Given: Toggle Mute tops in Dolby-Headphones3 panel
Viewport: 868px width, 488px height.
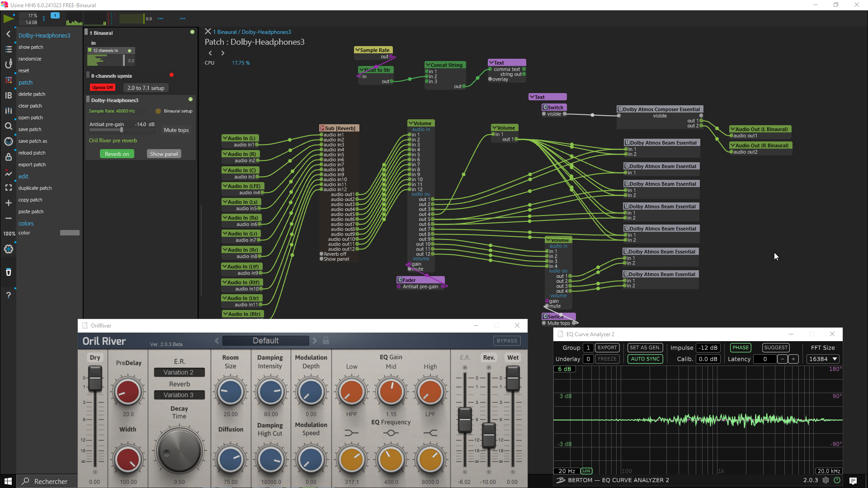Looking at the screenshot, I should pos(176,130).
